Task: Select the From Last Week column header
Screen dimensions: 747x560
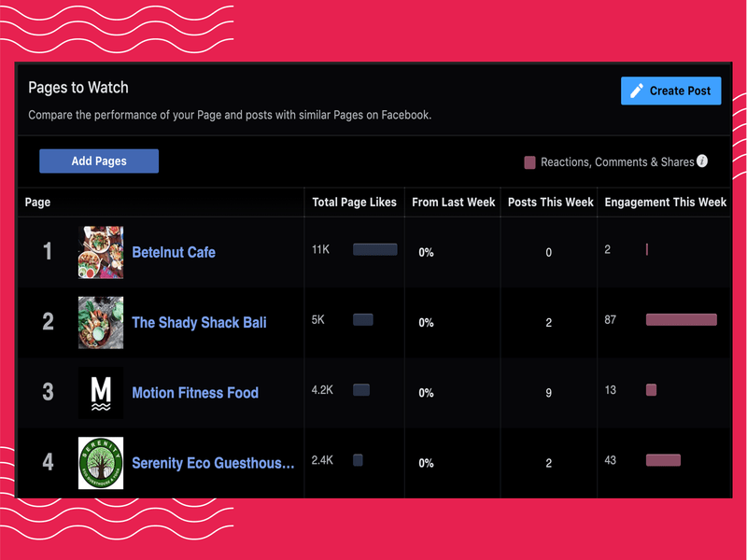Action: (454, 203)
